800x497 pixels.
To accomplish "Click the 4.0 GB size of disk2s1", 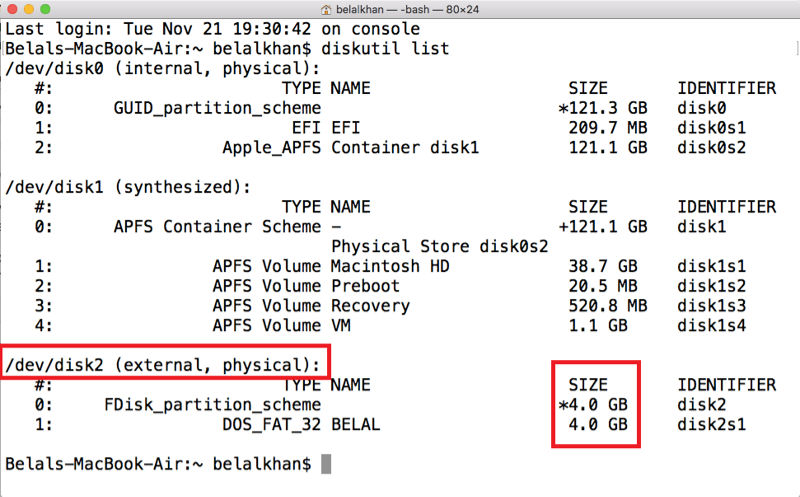I will 598,425.
